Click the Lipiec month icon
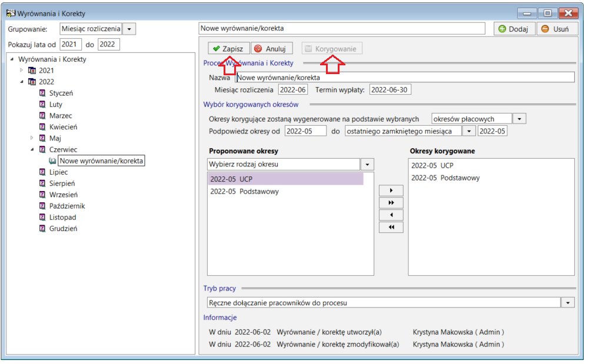This screenshot has height=364, width=589. coord(42,172)
